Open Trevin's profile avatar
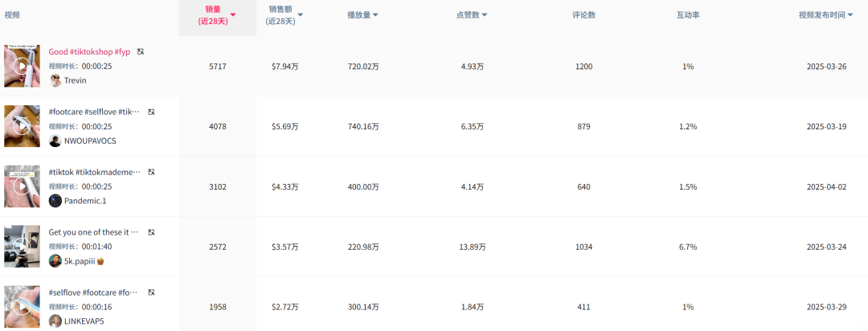Screen dimensions: 868x331 pos(55,80)
